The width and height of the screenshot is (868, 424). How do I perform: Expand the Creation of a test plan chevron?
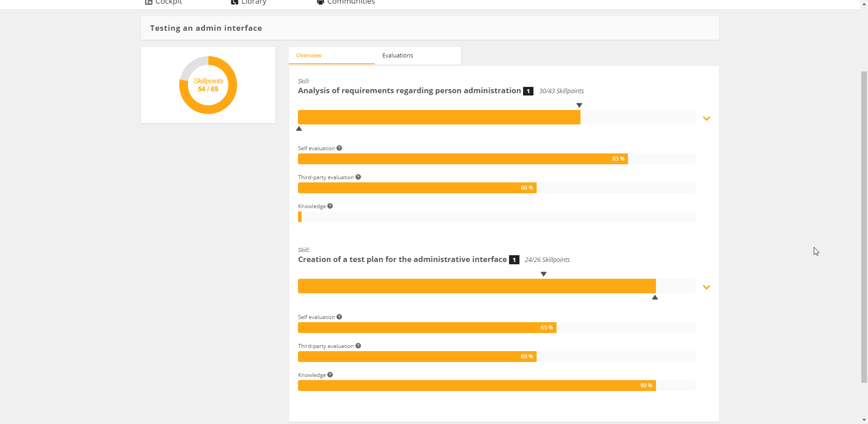(x=706, y=287)
